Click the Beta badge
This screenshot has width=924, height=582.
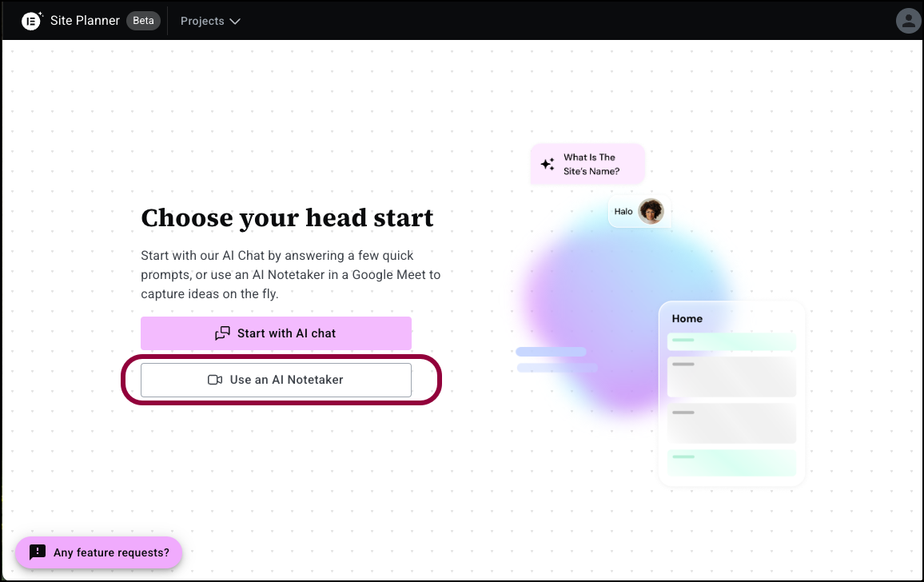click(143, 21)
